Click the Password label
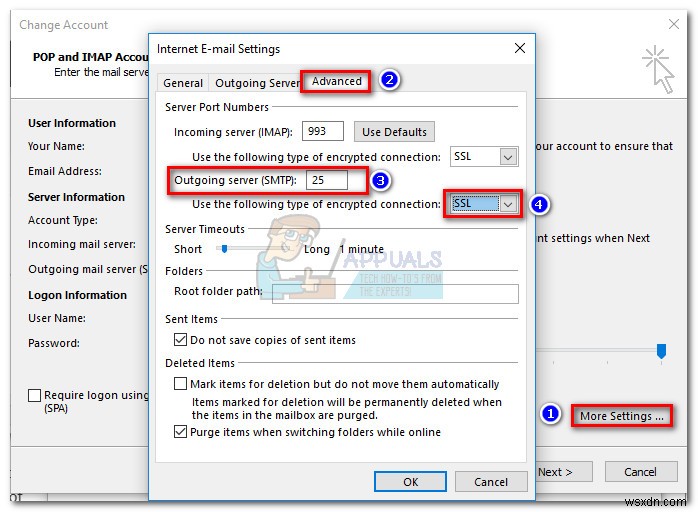698x512 pixels. pos(54,343)
